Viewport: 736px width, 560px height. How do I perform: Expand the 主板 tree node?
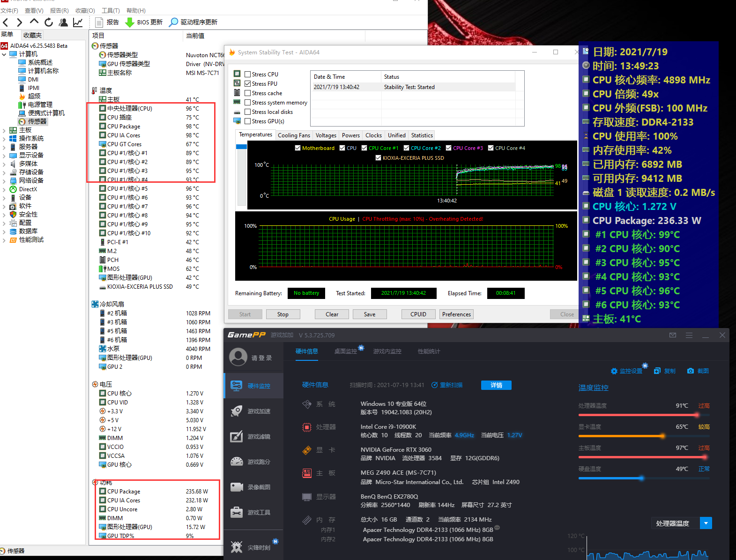click(4, 130)
